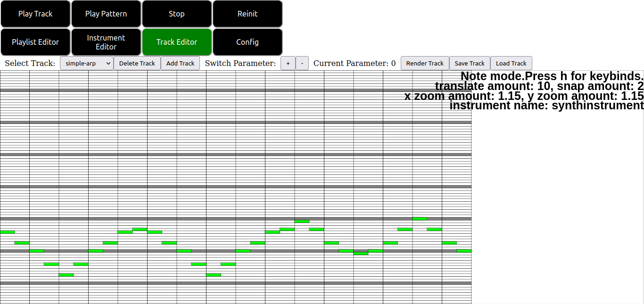Image resolution: width=644 pixels, height=304 pixels.
Task: Click the Play Track button
Action: (x=35, y=14)
